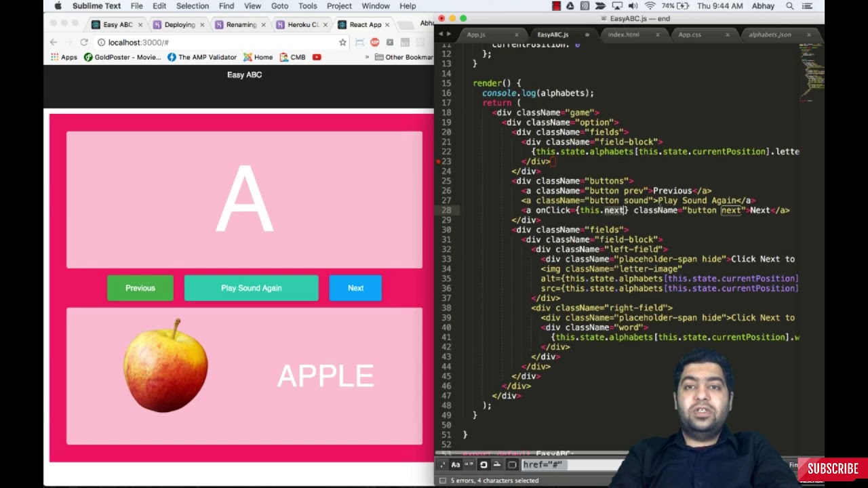Click Play Sound Again button
868x488 pixels.
pos(251,288)
